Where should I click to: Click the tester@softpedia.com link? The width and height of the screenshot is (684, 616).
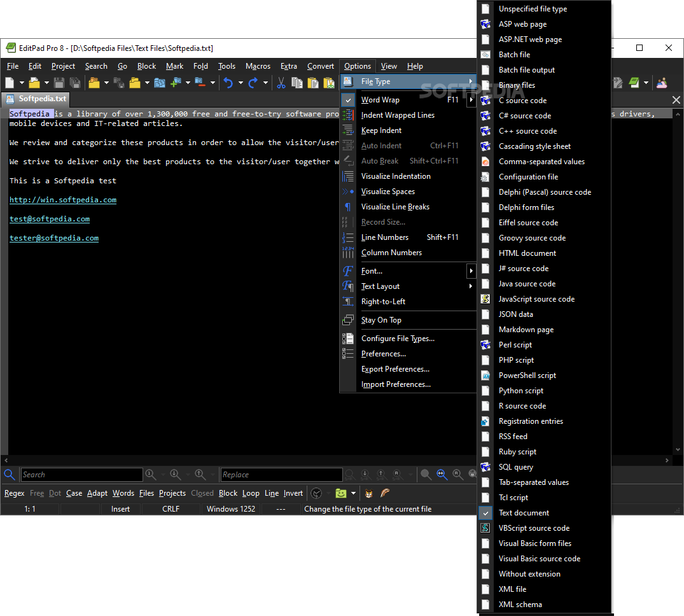[54, 238]
